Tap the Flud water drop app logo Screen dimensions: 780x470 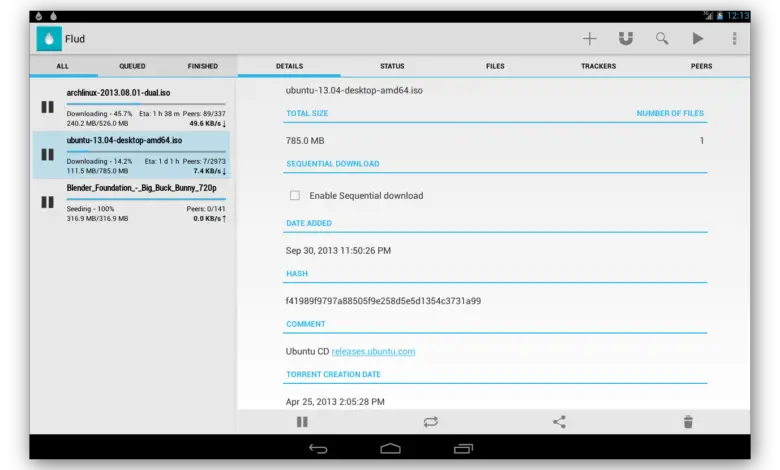tap(49, 39)
